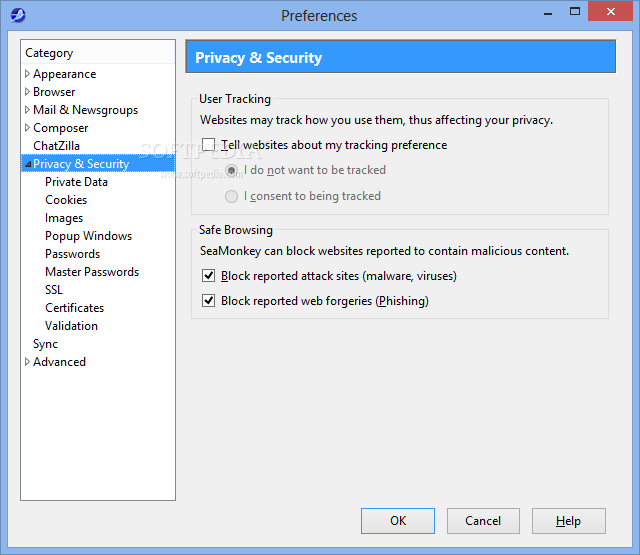Expand the Mail & Newsgroups arrow
The height and width of the screenshot is (555, 640).
click(x=27, y=110)
